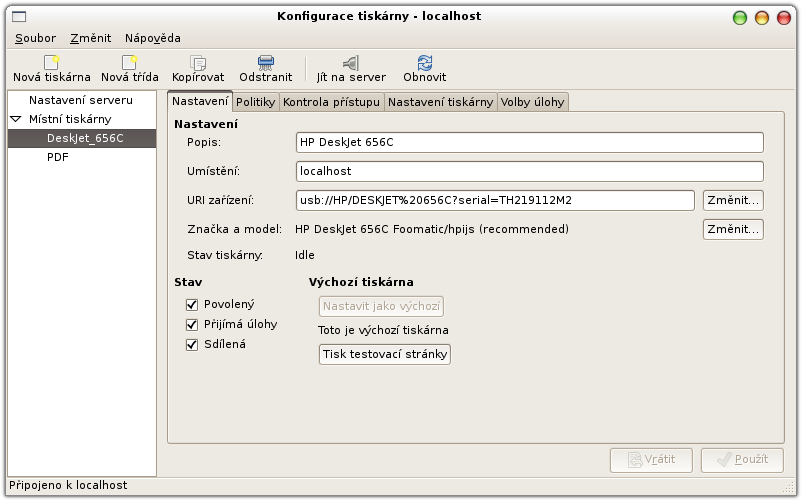Viewport: 802px width, 501px height.
Task: Uncheck the Povolený checkbox
Action: [x=192, y=305]
